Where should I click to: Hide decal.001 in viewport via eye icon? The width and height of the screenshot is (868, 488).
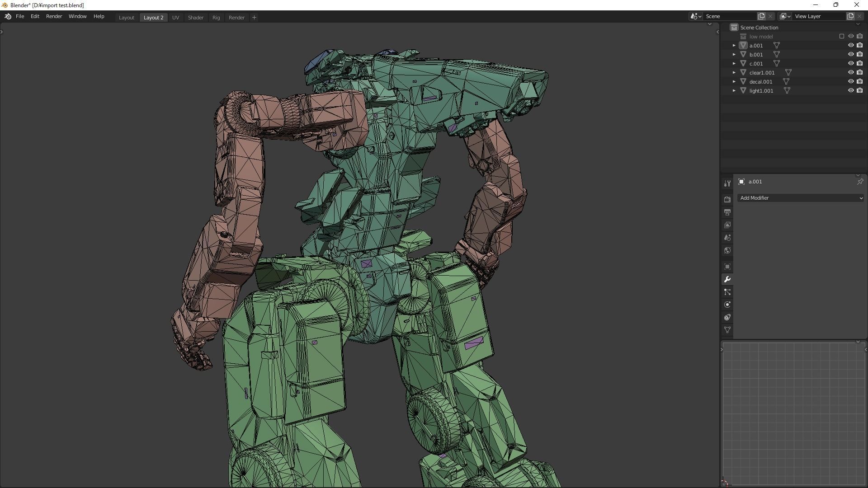(850, 81)
